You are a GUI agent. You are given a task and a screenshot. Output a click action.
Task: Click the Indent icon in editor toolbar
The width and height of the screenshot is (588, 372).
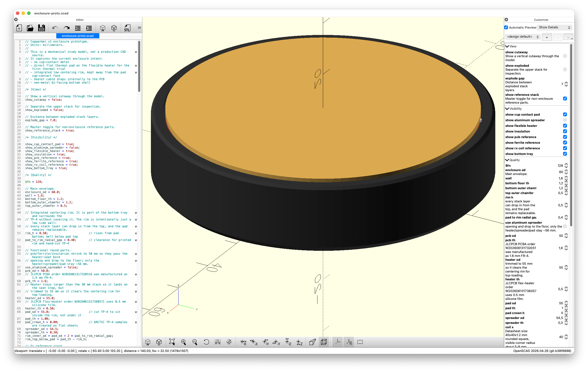click(89, 28)
